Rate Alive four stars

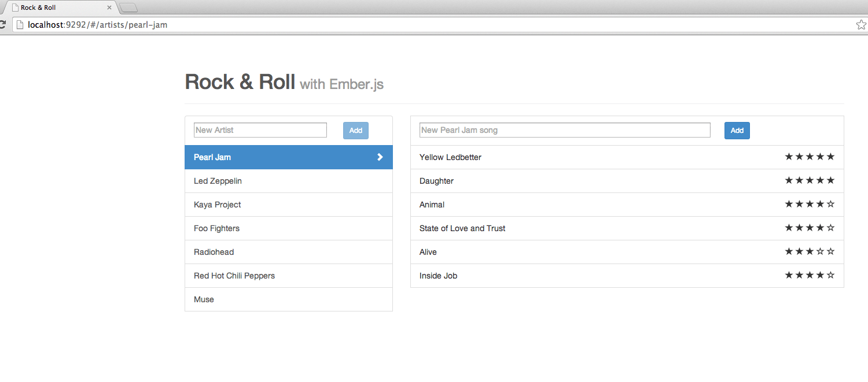click(x=820, y=251)
